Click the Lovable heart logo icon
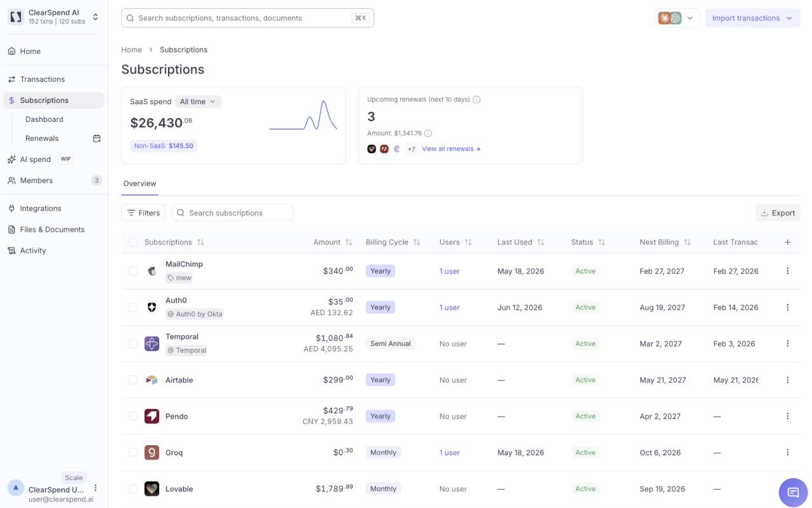Viewport: 812px width, 508px height. [152, 489]
